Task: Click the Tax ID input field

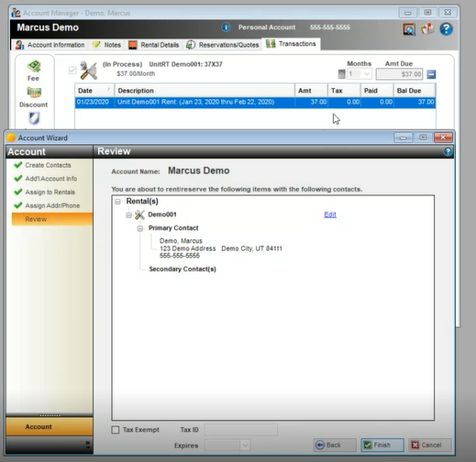Action: [241, 430]
